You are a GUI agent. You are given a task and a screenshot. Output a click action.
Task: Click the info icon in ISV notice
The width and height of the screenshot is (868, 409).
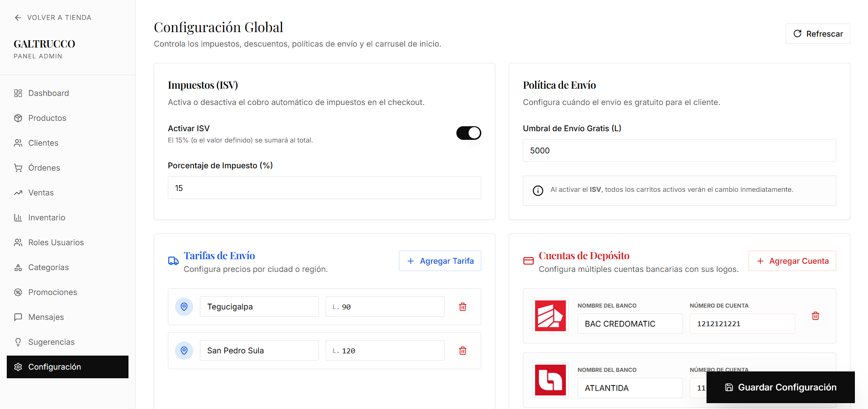point(538,190)
